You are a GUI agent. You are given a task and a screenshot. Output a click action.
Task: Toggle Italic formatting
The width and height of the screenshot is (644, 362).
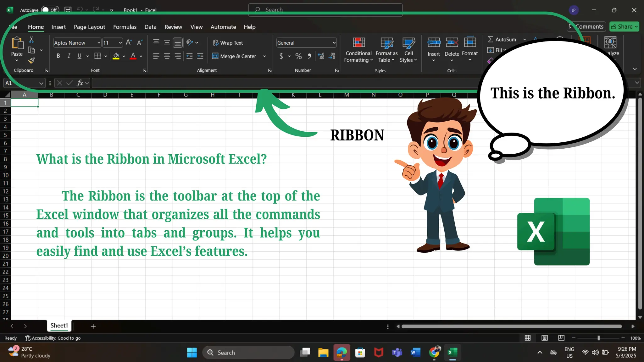click(69, 56)
